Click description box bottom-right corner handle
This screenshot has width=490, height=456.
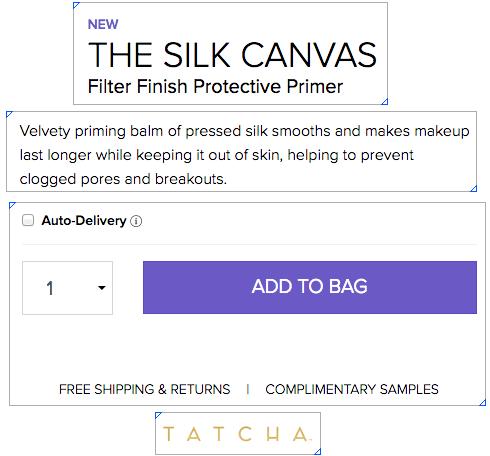[474, 188]
